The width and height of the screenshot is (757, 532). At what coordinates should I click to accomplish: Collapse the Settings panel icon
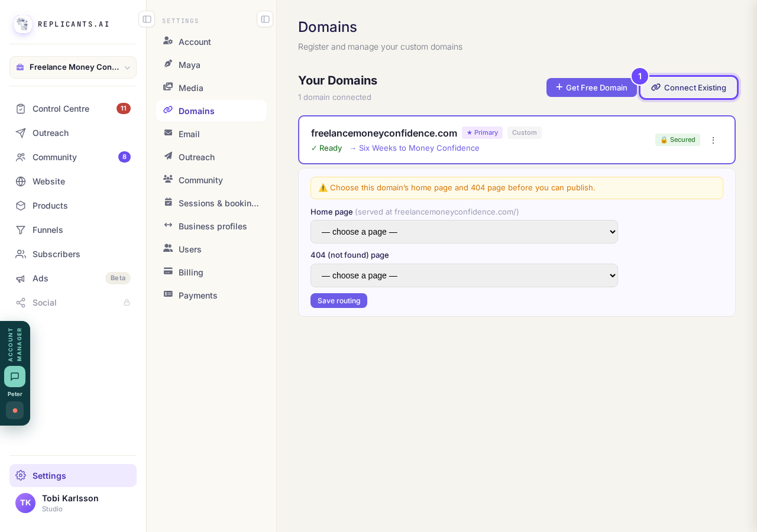265,19
